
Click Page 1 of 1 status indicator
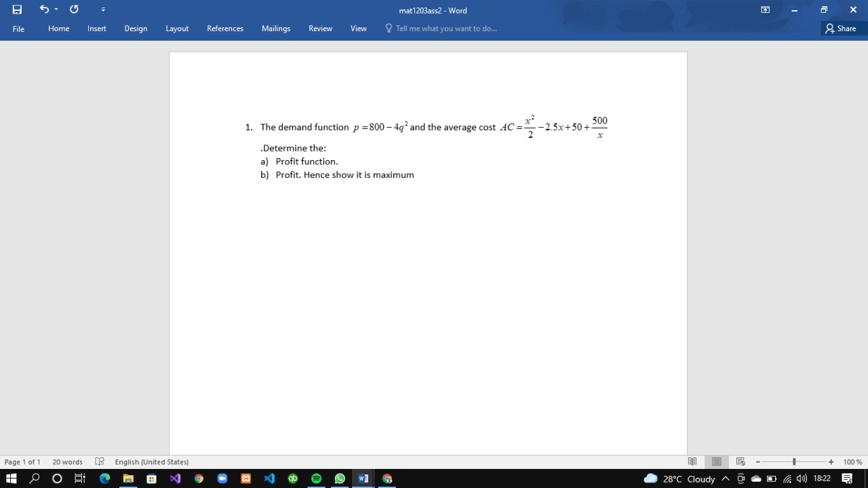pyautogui.click(x=22, y=462)
